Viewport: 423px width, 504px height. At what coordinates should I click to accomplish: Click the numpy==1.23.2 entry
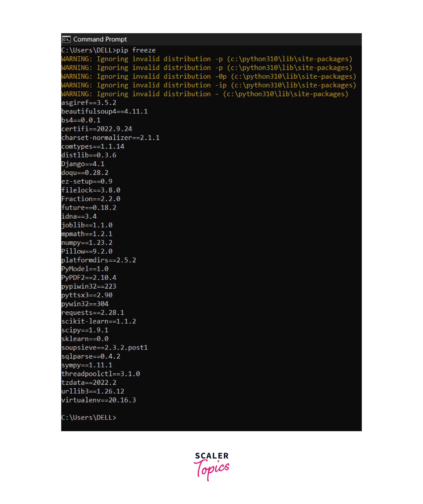pyautogui.click(x=87, y=243)
